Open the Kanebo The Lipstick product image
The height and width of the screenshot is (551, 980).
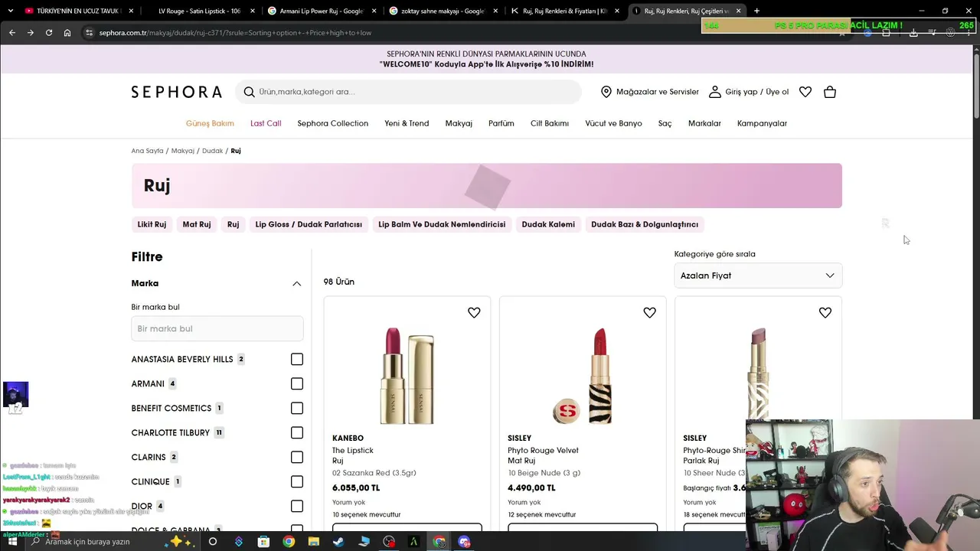(407, 375)
